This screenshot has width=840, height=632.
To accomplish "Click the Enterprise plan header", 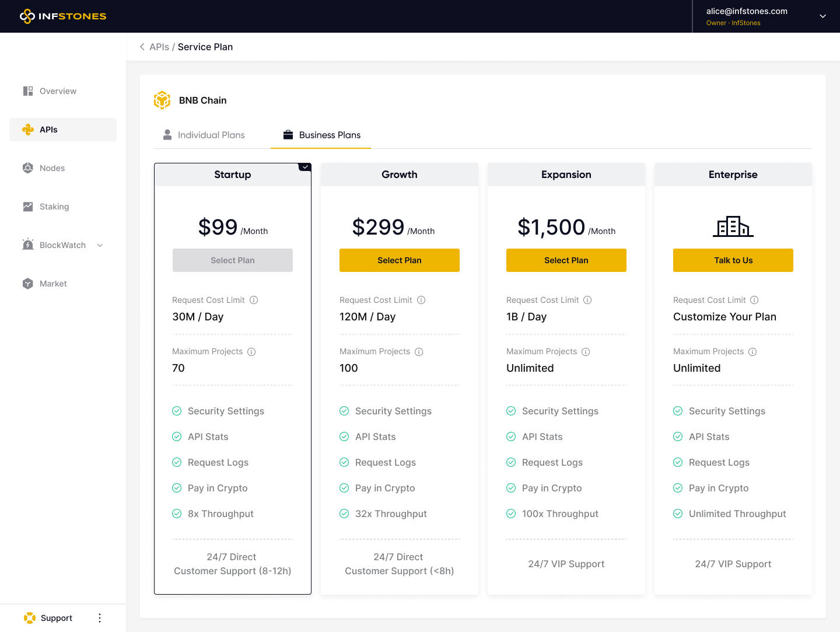I will tap(733, 174).
